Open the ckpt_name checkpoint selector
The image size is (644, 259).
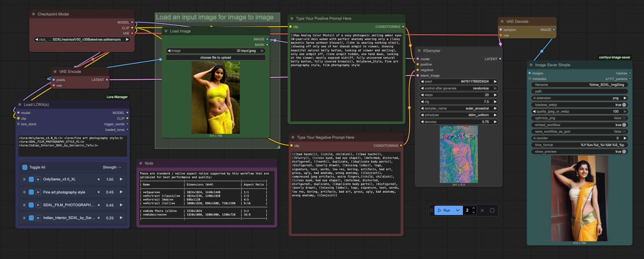[x=82, y=39]
